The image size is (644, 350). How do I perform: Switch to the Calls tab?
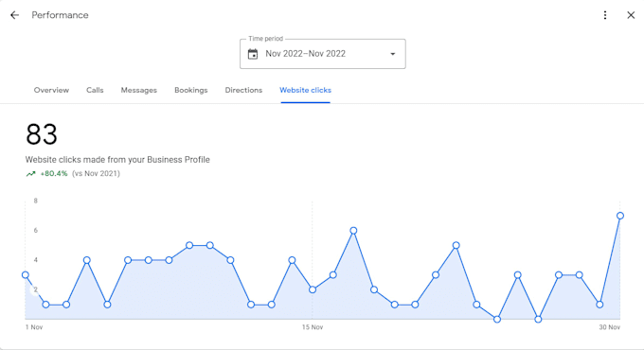95,90
